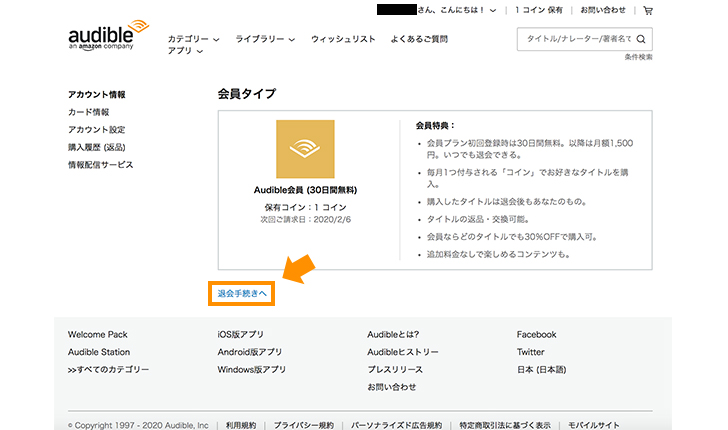Screen dimensions: 728x430
Task: Open 情報配信サービス in the sidebar
Action: pyautogui.click(x=100, y=165)
